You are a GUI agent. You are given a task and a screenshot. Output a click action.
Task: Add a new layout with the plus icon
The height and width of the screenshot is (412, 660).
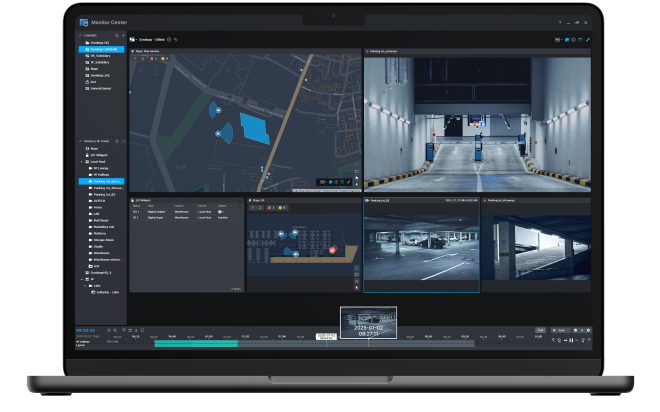click(x=123, y=35)
